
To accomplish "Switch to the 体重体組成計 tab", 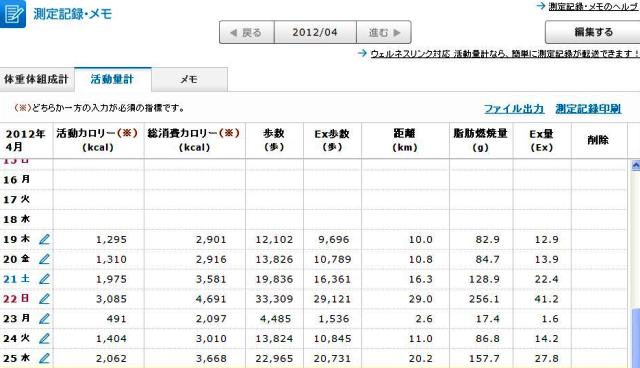I will (37, 80).
